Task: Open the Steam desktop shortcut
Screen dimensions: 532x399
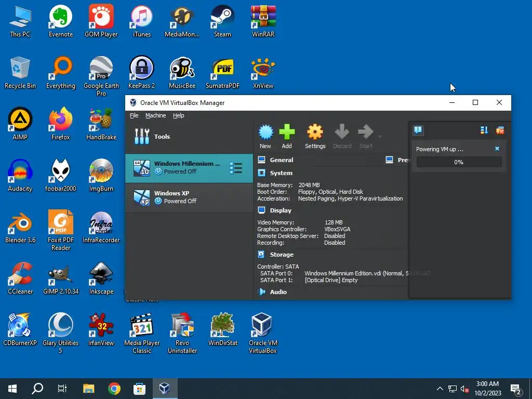Action: tap(222, 21)
